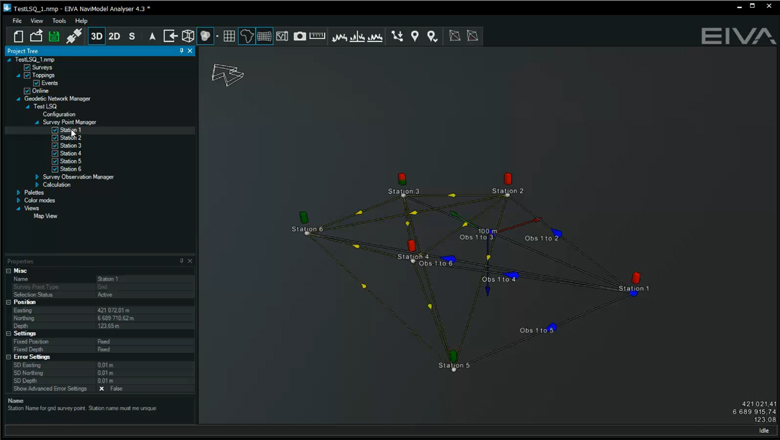Click the first crossed-box icon

tap(455, 36)
